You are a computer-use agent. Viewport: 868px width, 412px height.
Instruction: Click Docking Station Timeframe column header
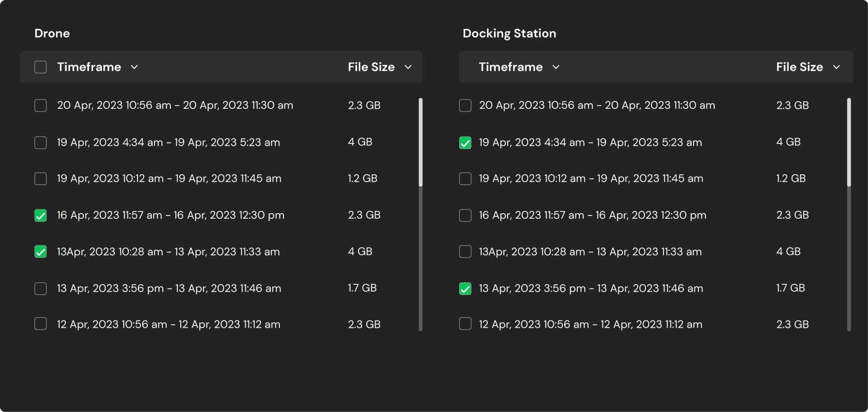511,67
